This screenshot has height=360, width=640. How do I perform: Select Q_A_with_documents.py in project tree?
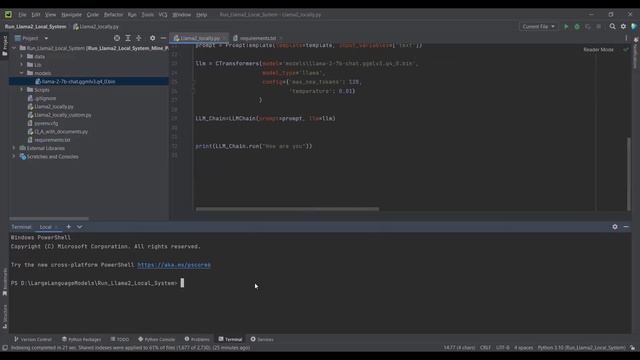click(x=61, y=132)
